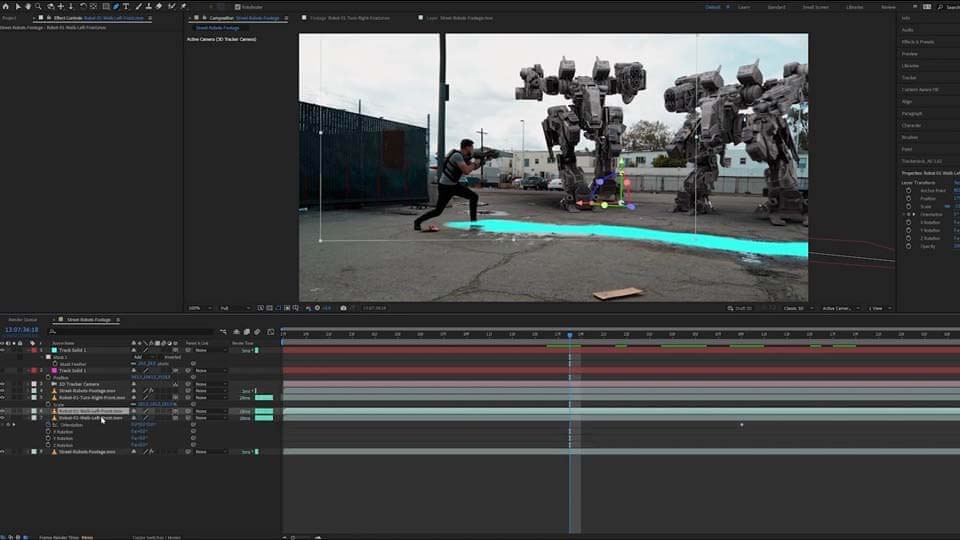Switch to Render Queue tab
The width and height of the screenshot is (960, 540).
click(23, 320)
